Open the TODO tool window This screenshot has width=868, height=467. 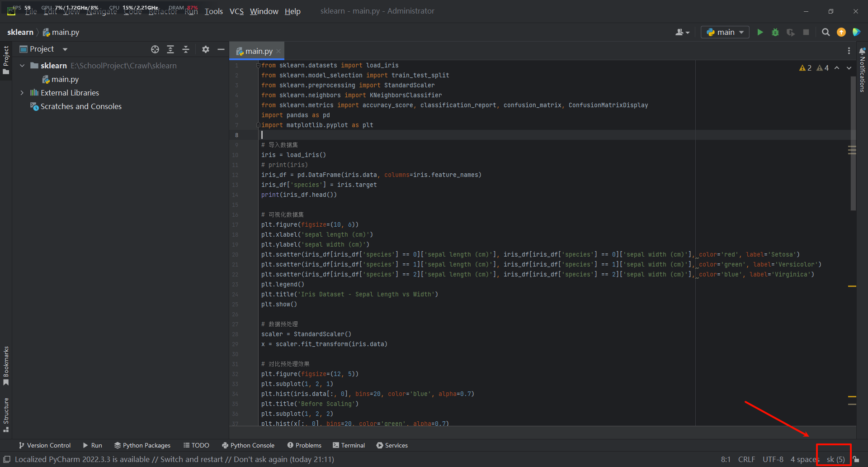point(196,445)
